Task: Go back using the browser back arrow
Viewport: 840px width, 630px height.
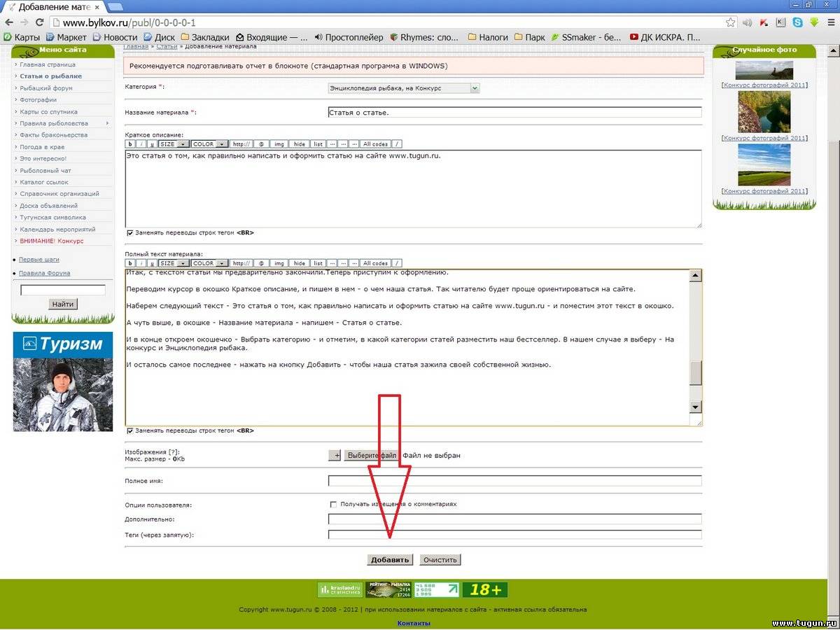Action: click(9, 22)
